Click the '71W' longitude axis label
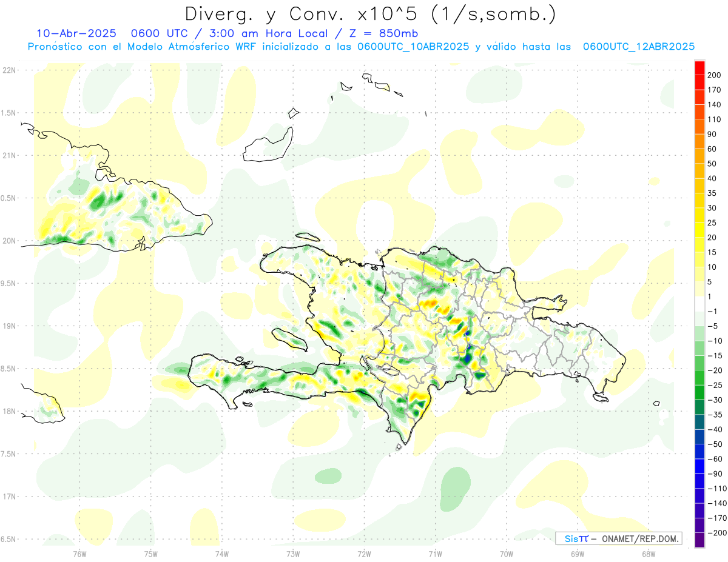Image resolution: width=728 pixels, height=562 pixels. tap(435, 554)
